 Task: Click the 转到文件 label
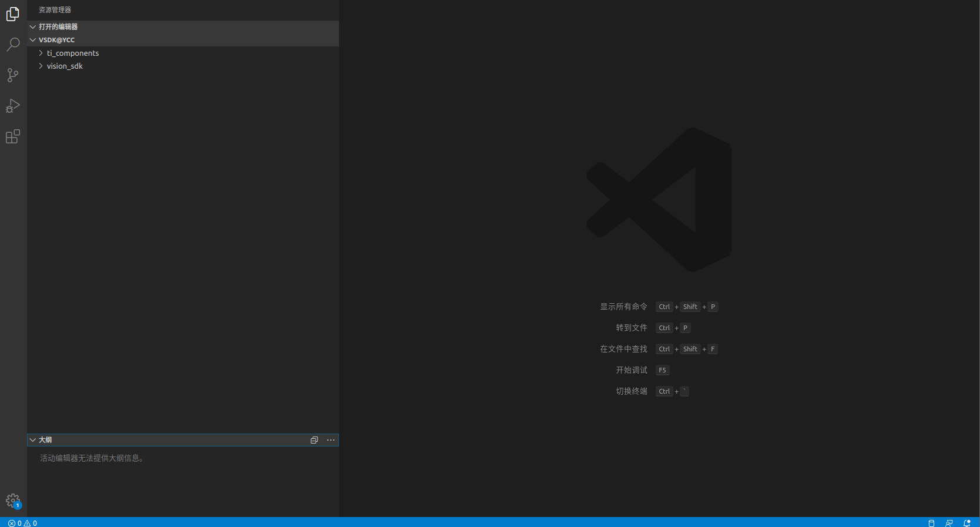(632, 328)
